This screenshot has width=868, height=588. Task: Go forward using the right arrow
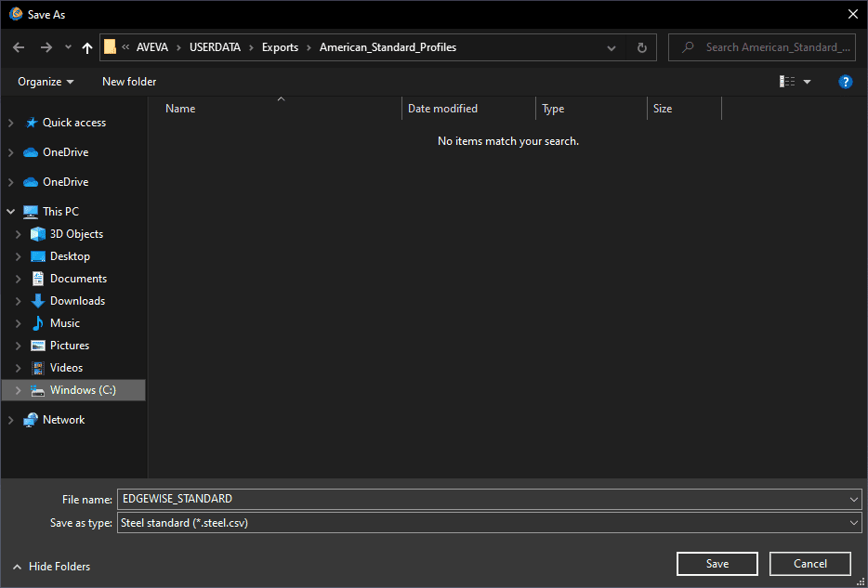click(46, 47)
